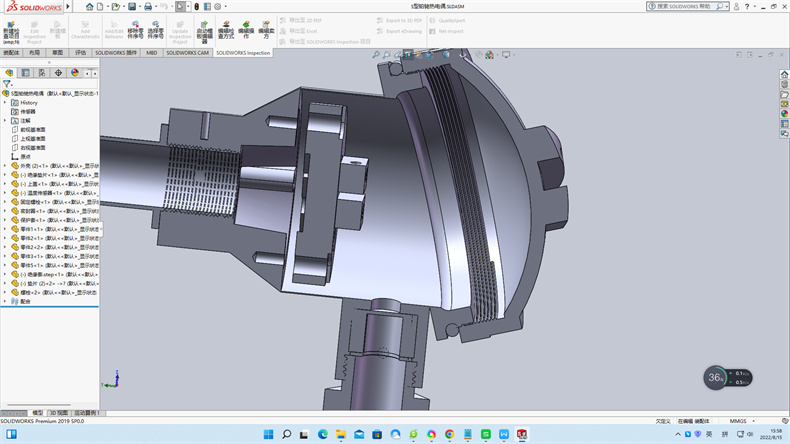790x444 pixels.
Task: Open the Windows Start menu
Action: pyautogui.click(x=267, y=434)
